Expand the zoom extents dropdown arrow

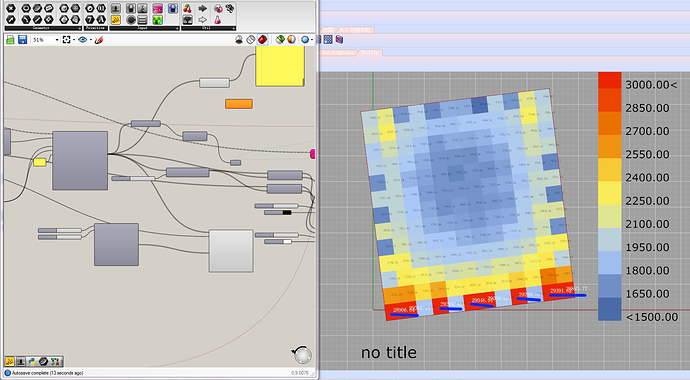coord(73,40)
